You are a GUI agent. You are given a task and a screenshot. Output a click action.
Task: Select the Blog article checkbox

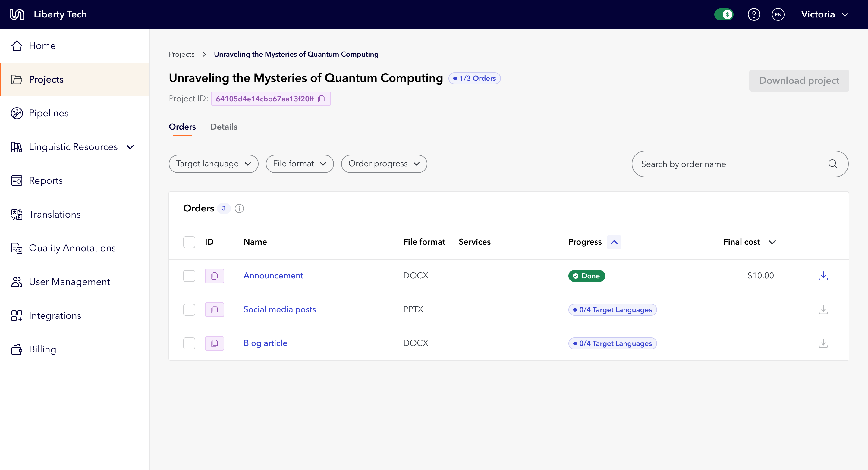tap(189, 343)
